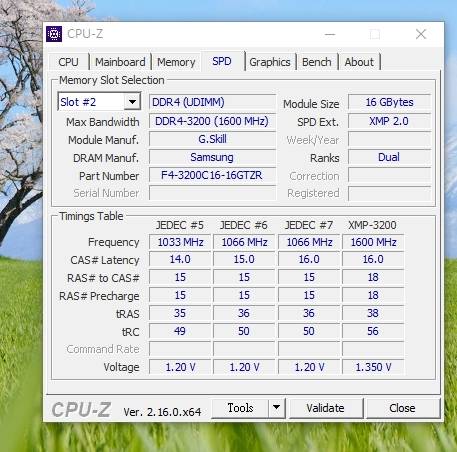Click the Module Size 16 GBytes field
The height and width of the screenshot is (452, 457).
(x=389, y=102)
